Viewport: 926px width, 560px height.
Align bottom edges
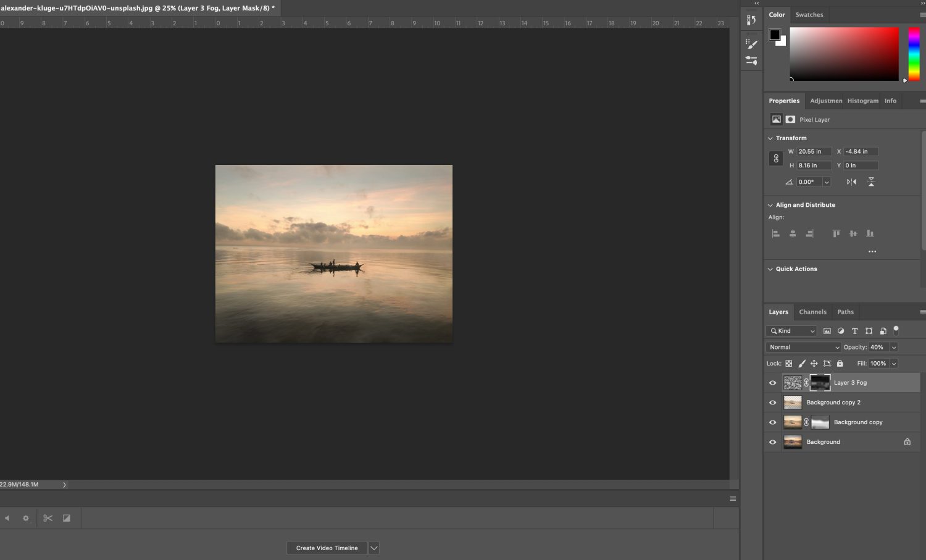click(870, 233)
